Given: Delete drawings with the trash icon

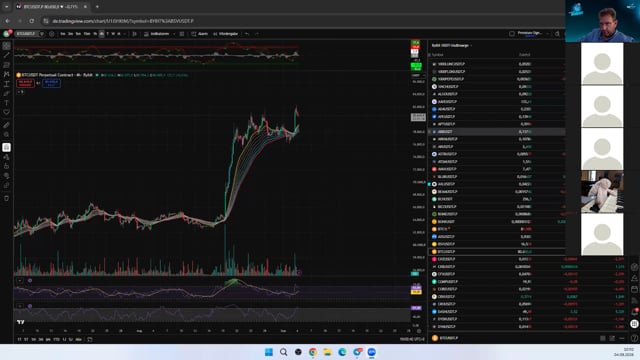Looking at the screenshot, I should click(7, 198).
